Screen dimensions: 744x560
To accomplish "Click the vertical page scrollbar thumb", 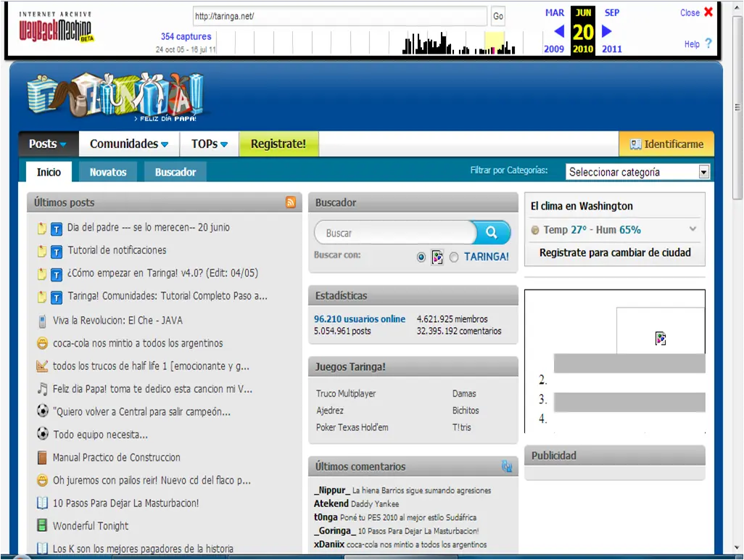I will (737, 108).
